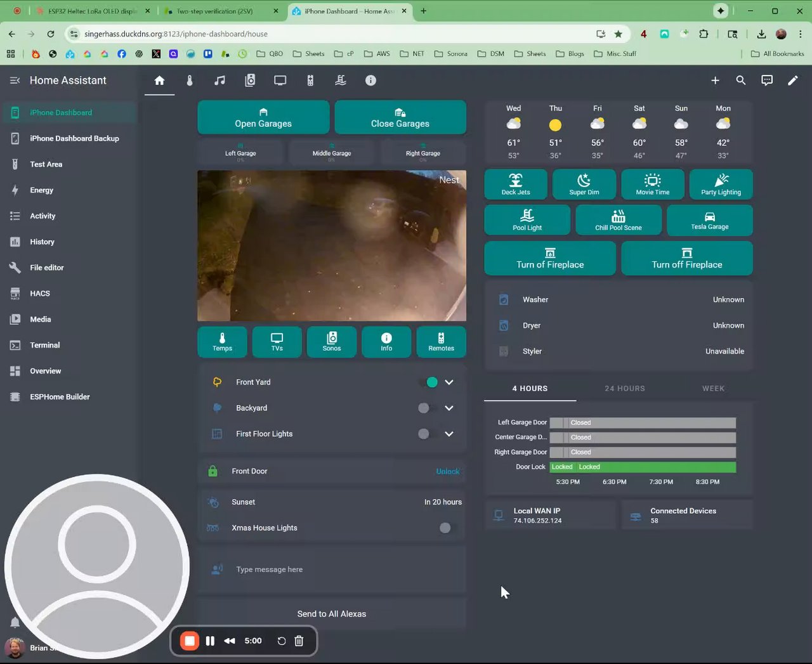Screen dimensions: 812x664
Task: Expand the Backyard row chevron
Action: [449, 408]
